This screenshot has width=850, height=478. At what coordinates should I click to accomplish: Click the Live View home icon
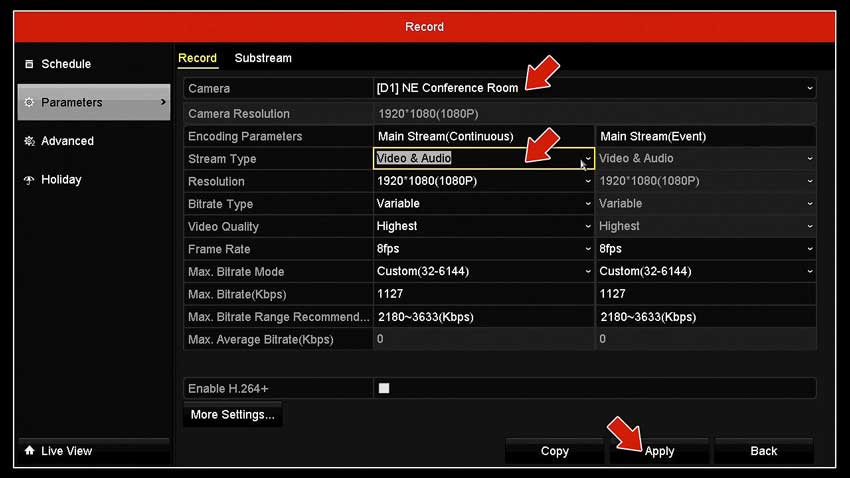pyautogui.click(x=29, y=451)
